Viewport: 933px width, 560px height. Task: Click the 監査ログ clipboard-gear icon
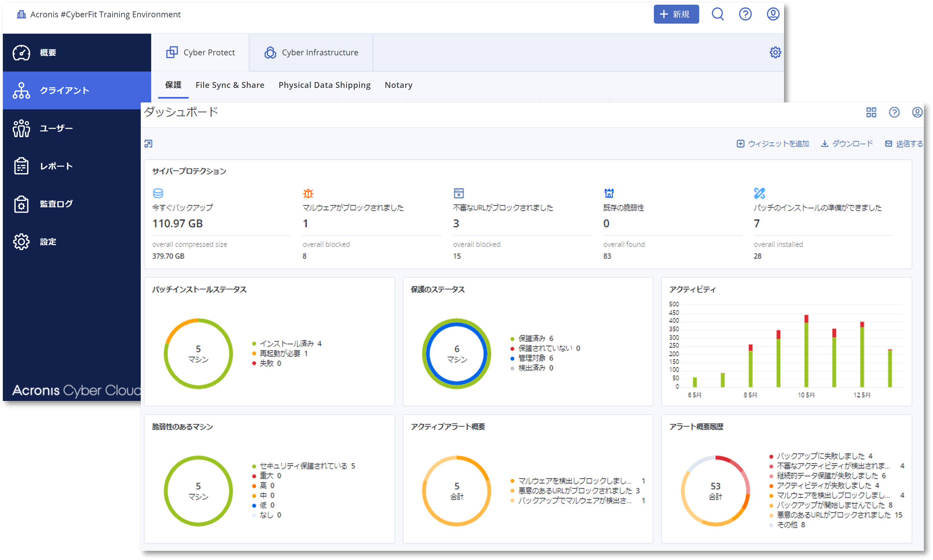click(21, 204)
